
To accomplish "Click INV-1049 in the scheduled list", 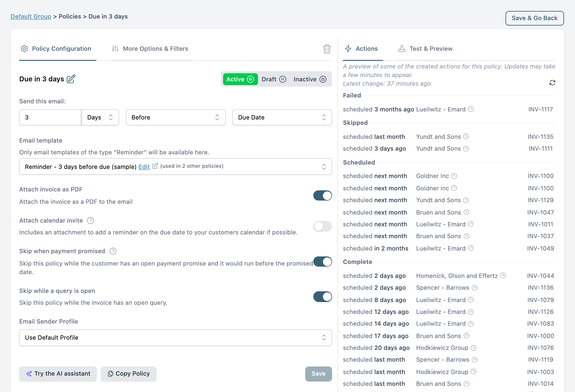I will 540,248.
